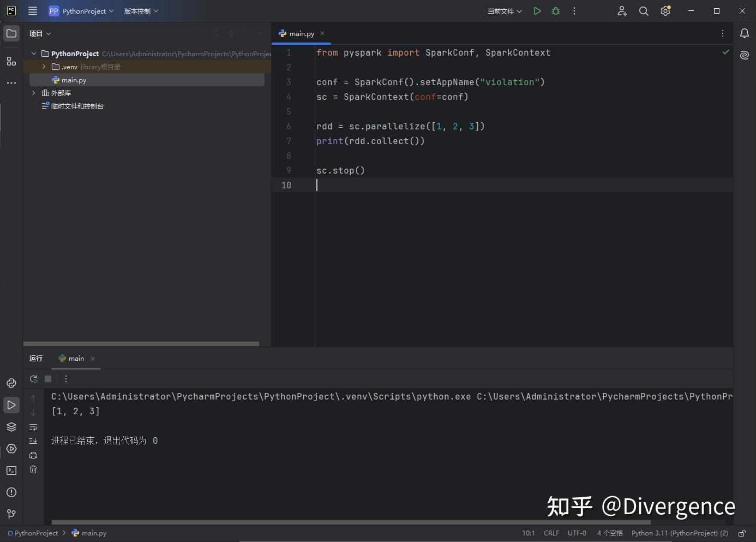
Task: Switch to the main tab in the run panel
Action: (76, 359)
